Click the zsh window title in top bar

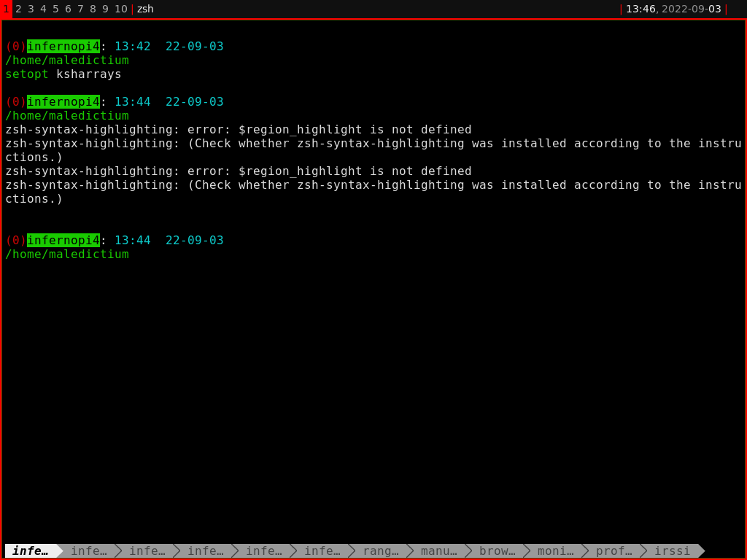(x=145, y=9)
